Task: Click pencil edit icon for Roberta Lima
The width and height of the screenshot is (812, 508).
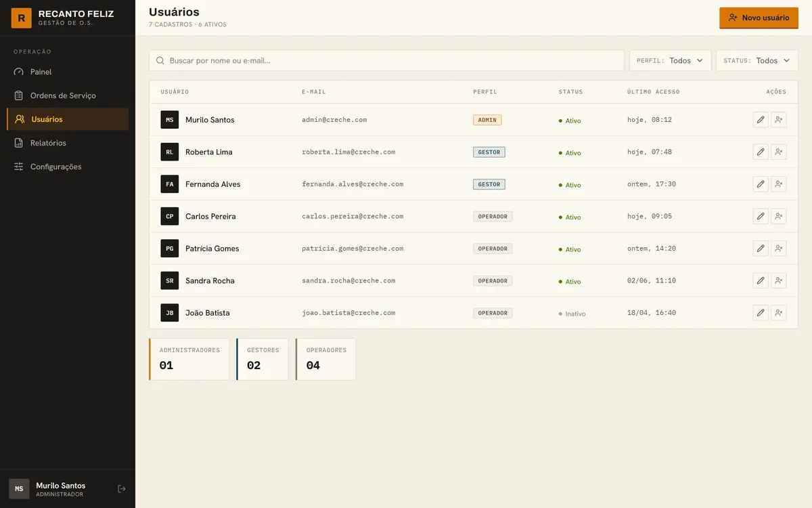Action: (x=761, y=152)
